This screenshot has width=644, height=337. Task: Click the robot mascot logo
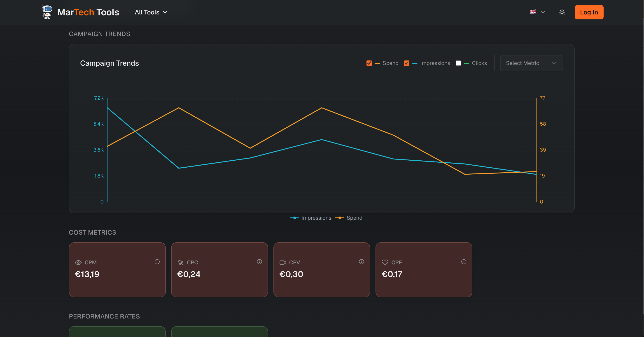pos(47,12)
